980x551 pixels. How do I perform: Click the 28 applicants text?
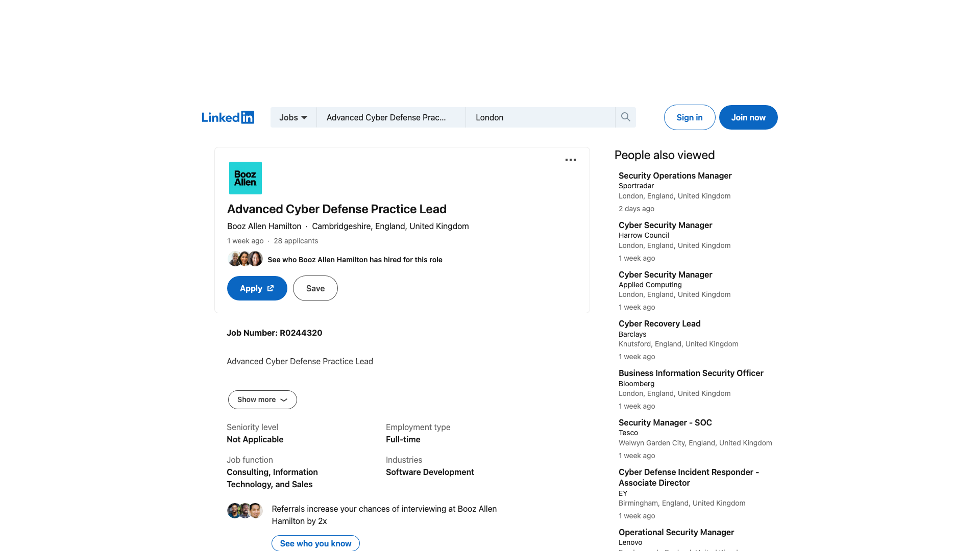coord(296,241)
